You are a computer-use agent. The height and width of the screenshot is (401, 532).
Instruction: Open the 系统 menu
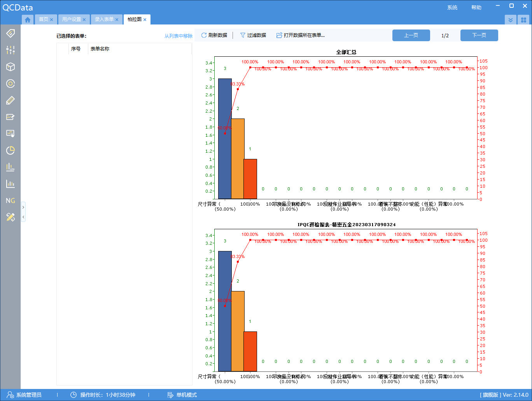point(452,8)
